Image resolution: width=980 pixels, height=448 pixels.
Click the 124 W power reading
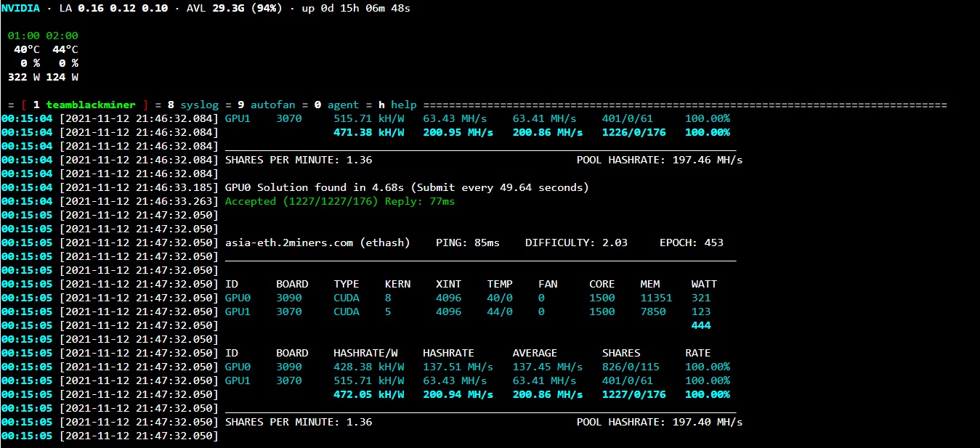[x=62, y=77]
